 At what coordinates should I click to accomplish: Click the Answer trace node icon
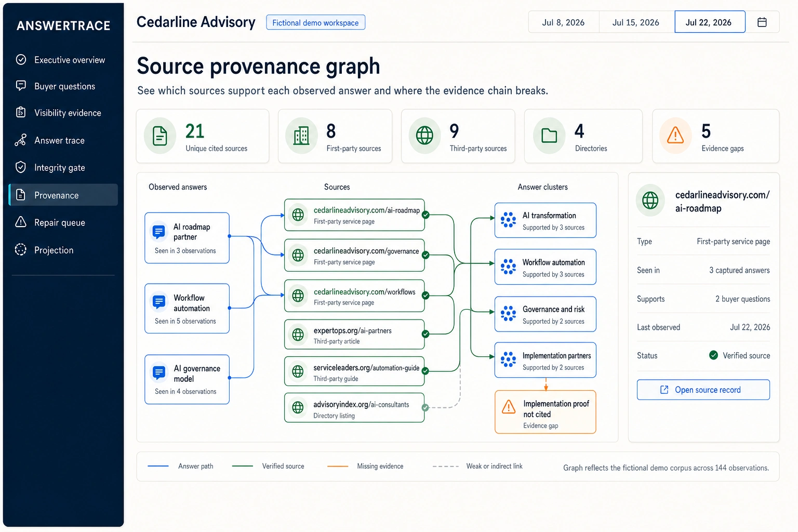pyautogui.click(x=21, y=140)
